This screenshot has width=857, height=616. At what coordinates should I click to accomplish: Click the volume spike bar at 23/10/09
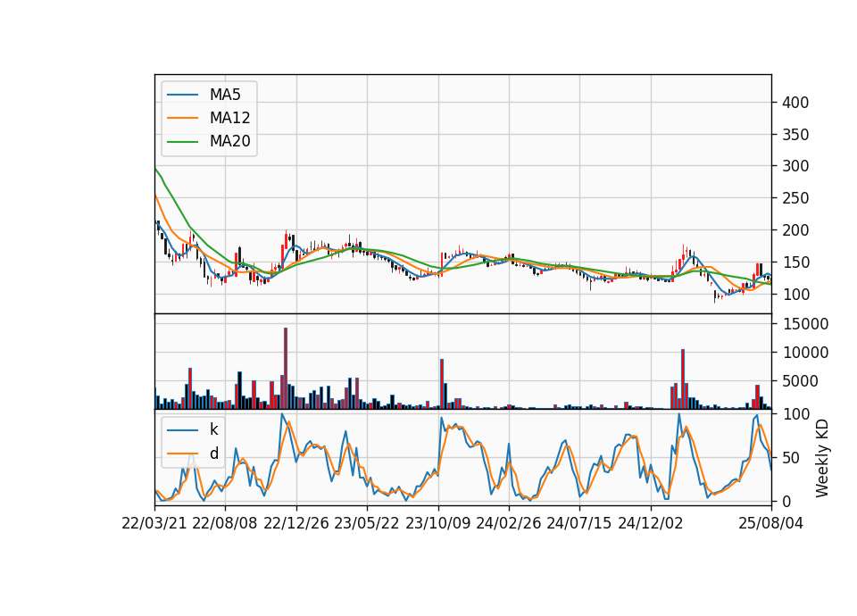pos(442,384)
